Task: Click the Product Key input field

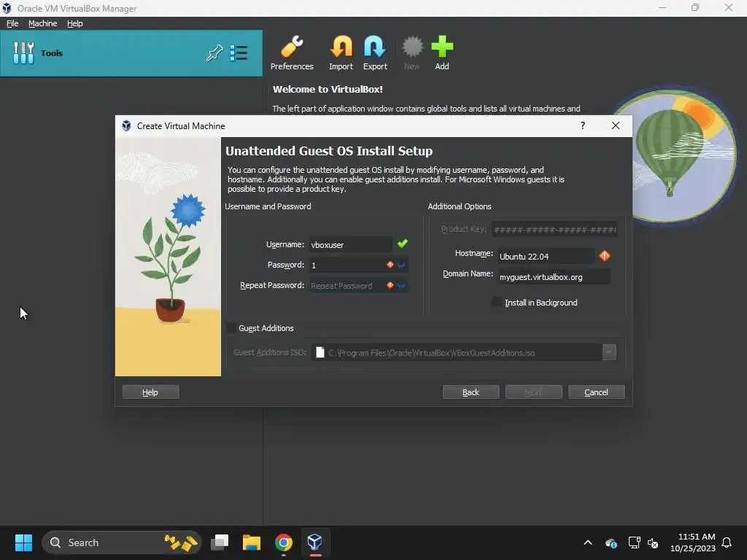Action: coord(554,230)
